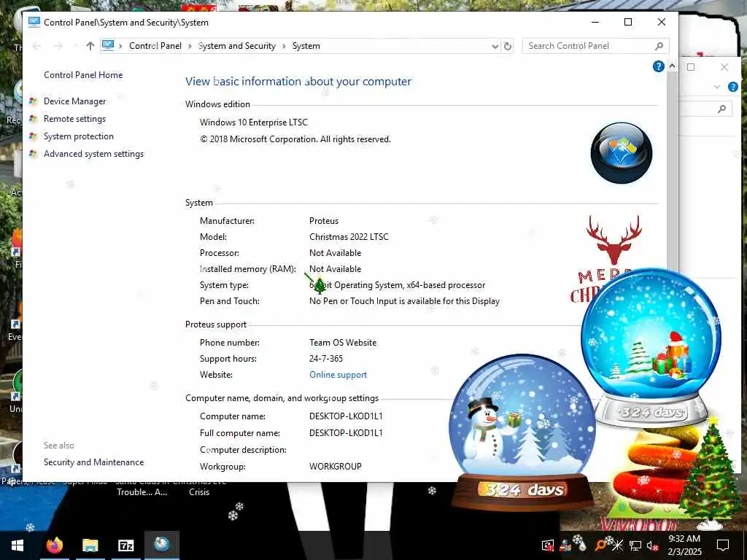The height and width of the screenshot is (560, 747).
Task: Click the search magnifier icon in Control Panel
Action: point(659,46)
